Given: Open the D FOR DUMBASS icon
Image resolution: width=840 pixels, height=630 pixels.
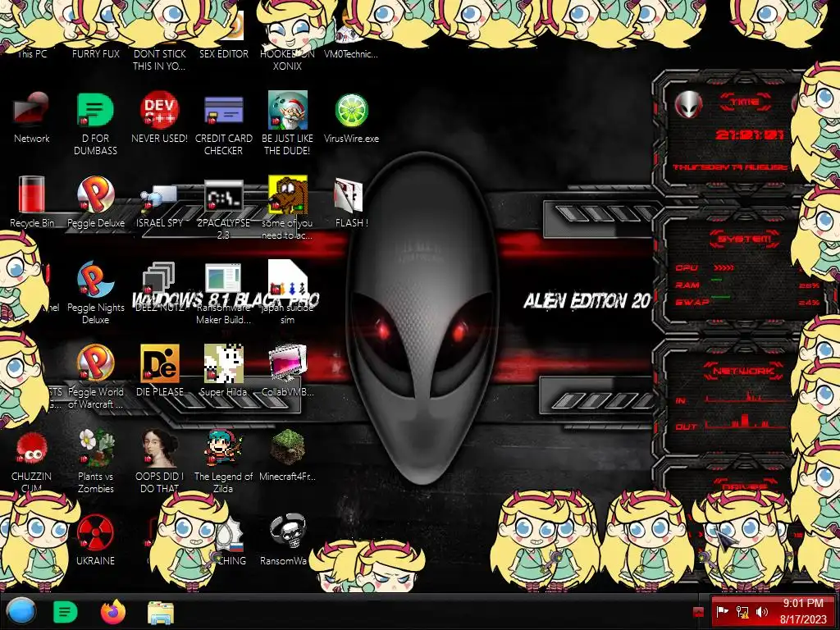Looking at the screenshot, I should click(x=95, y=124).
